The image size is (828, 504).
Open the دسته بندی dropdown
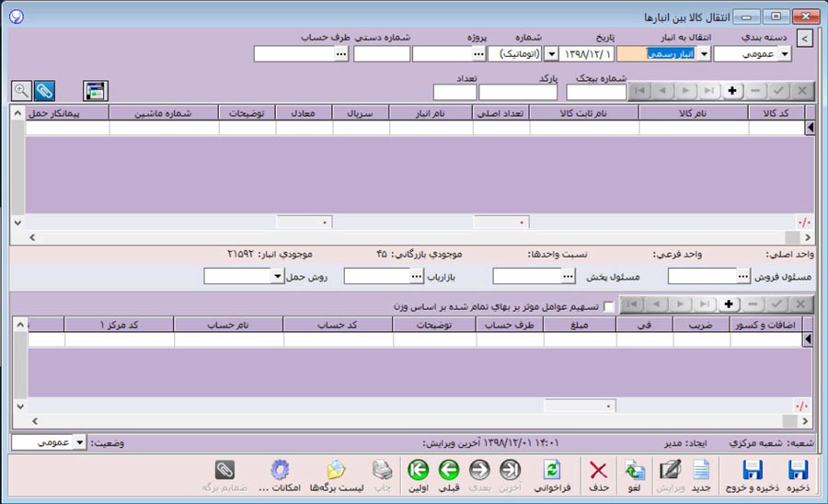coord(784,54)
